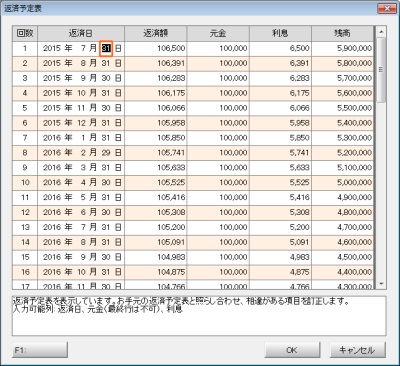Click the 回数 column header
The width and height of the screenshot is (400, 366).
tap(25, 33)
